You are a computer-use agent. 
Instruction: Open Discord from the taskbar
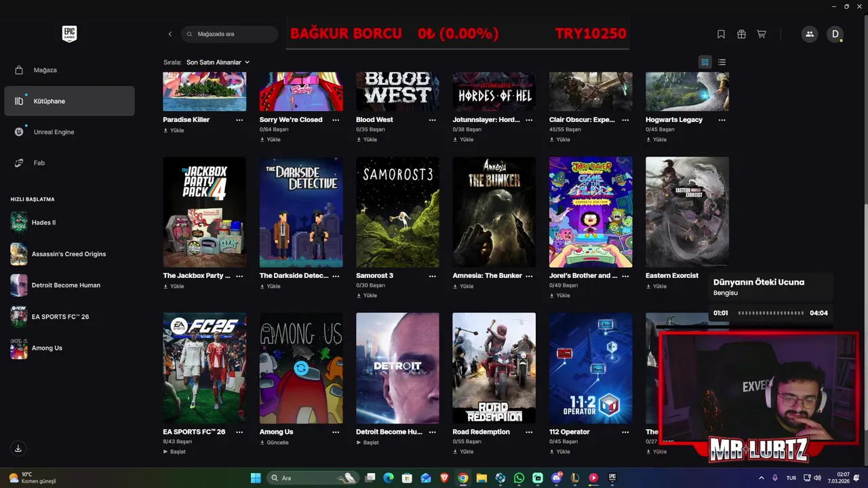pyautogui.click(x=557, y=478)
